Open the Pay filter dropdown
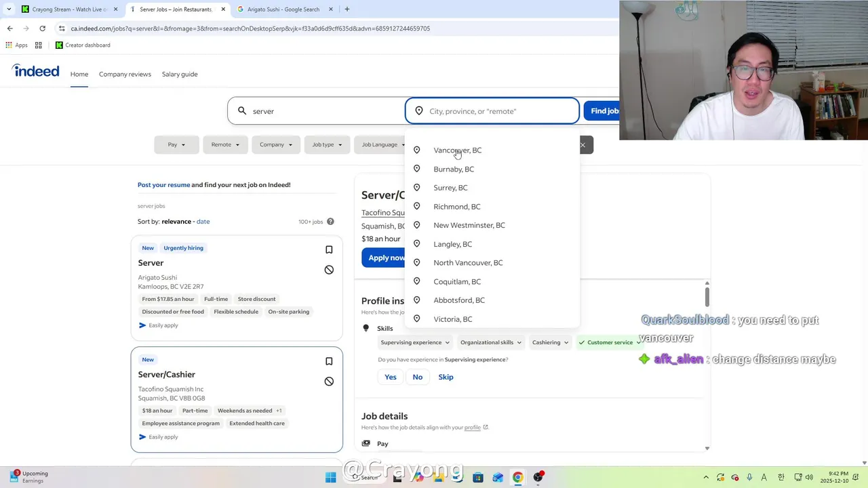 176,144
